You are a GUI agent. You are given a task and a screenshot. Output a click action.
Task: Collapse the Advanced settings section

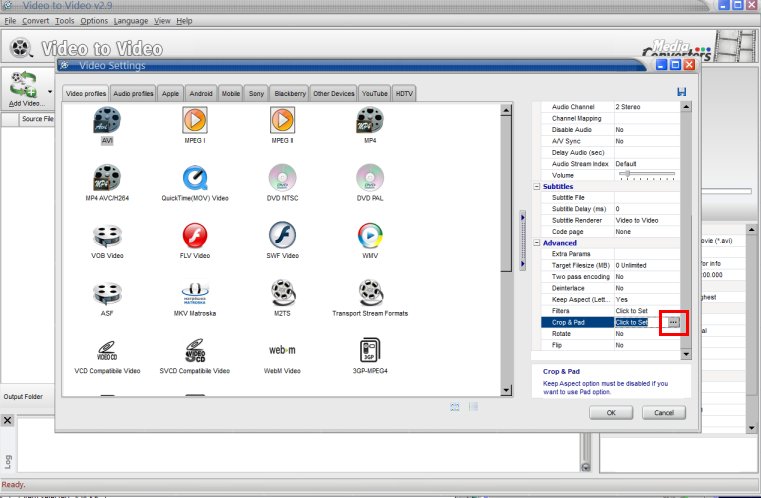(537, 242)
